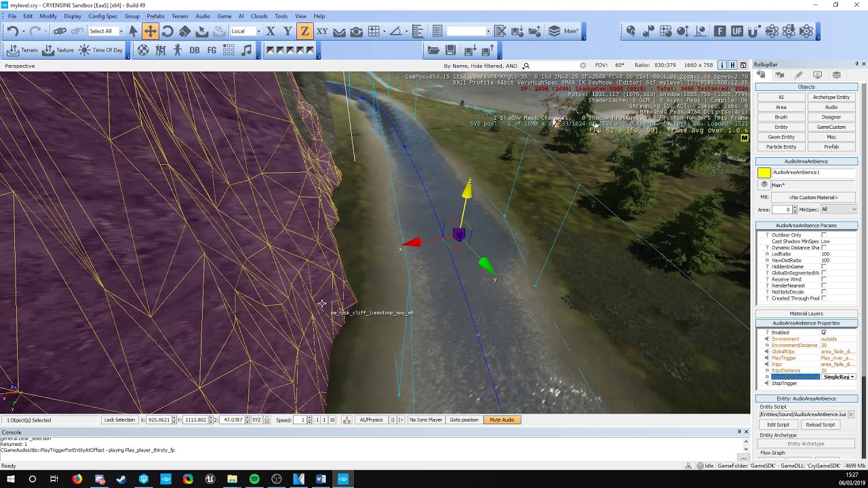Screen dimensions: 868x488
Task: Open Spotify from the taskbar
Action: [254, 479]
